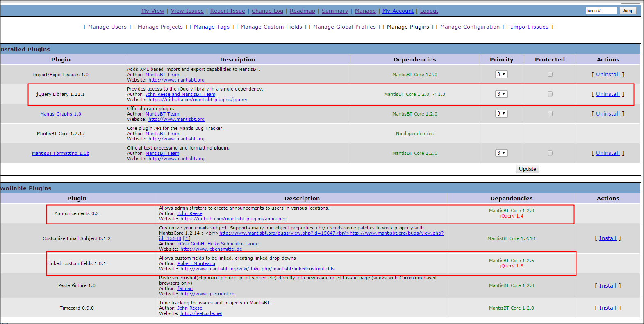Open priority dropdown for Import/Export issues

[501, 75]
